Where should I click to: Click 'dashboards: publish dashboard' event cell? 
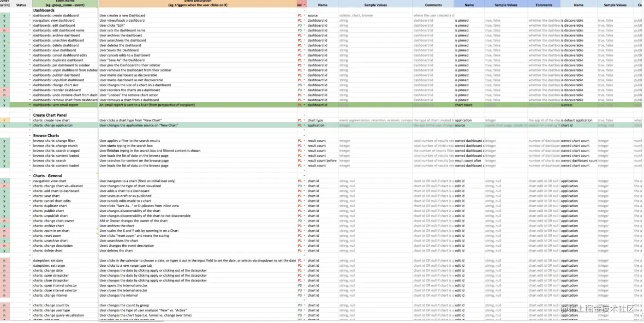[65, 75]
